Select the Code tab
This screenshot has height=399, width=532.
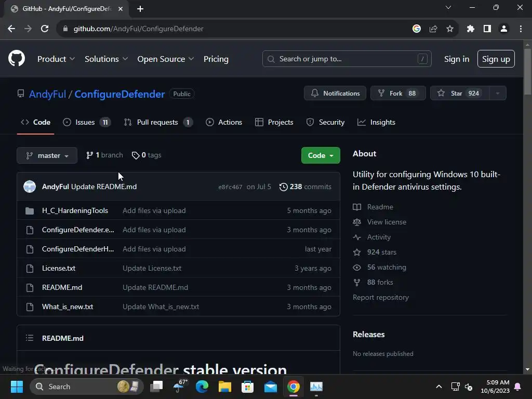36,122
